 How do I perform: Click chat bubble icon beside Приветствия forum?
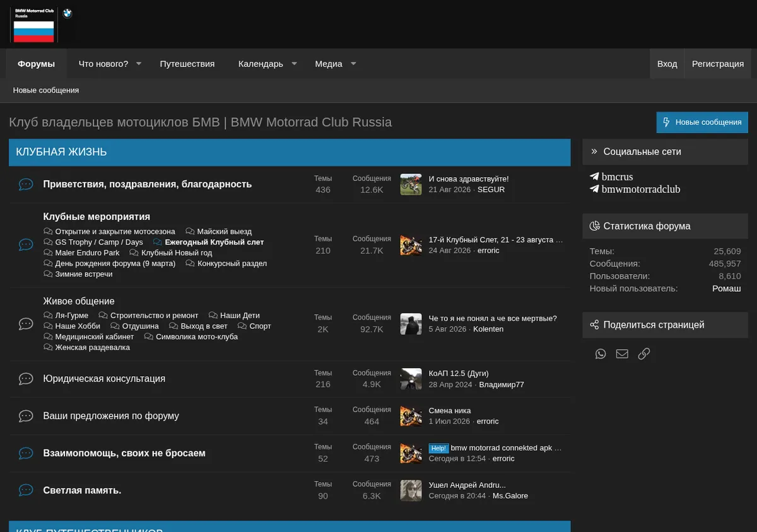(26, 184)
